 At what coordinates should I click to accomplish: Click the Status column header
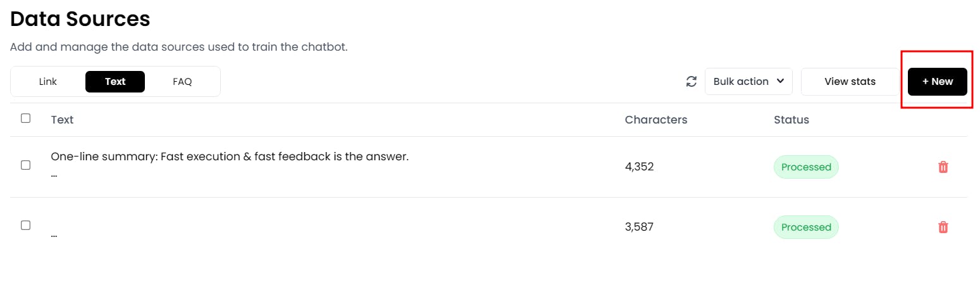(791, 120)
